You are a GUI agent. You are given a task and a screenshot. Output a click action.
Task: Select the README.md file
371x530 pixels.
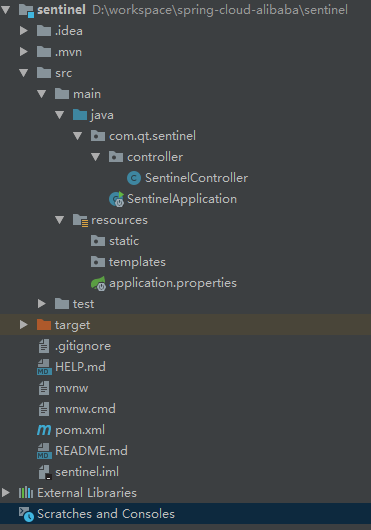[91, 451]
